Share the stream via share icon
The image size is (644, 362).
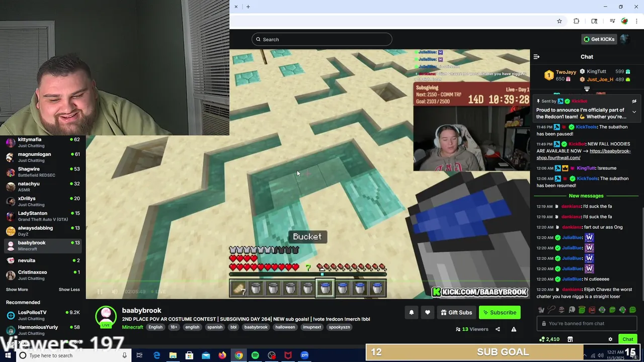coord(498,329)
